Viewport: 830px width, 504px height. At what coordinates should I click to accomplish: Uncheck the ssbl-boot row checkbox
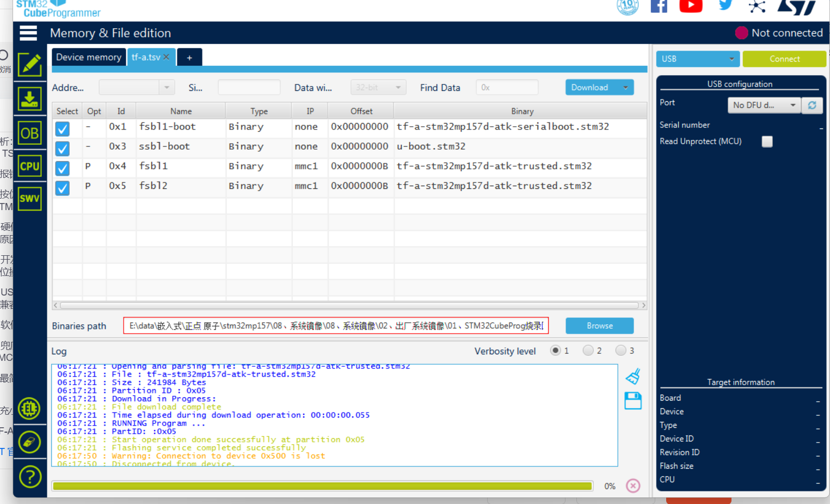[63, 149]
